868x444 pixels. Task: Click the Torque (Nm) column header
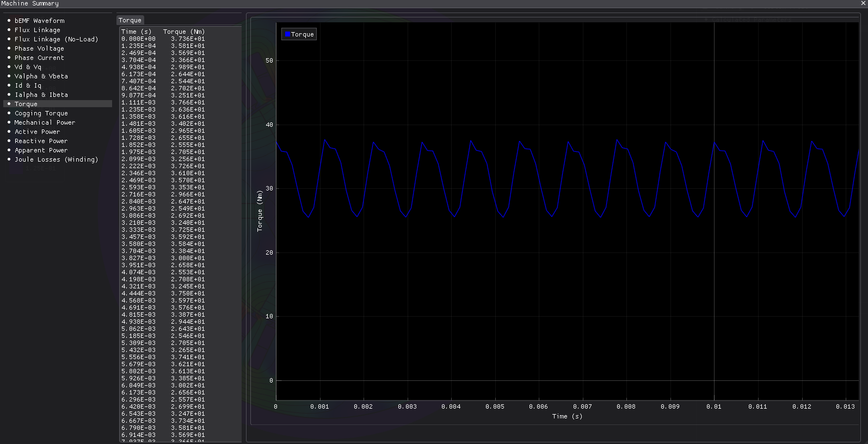pos(184,32)
